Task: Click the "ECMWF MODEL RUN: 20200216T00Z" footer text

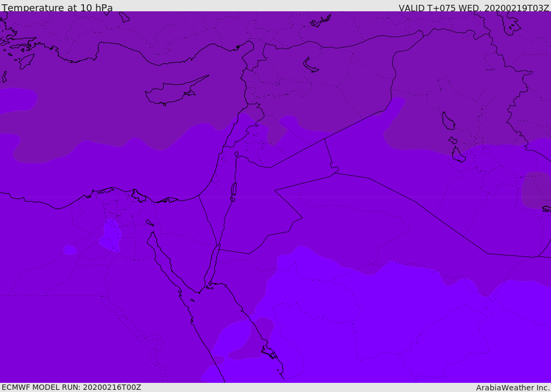Action: coord(72,387)
